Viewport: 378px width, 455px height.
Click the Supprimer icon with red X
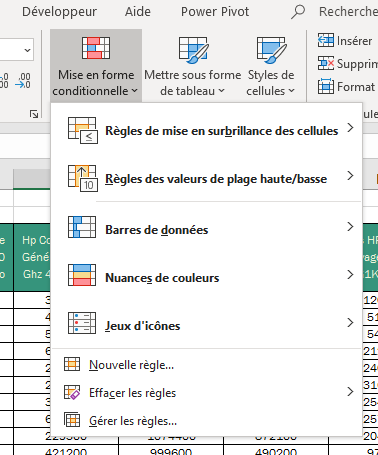click(326, 63)
